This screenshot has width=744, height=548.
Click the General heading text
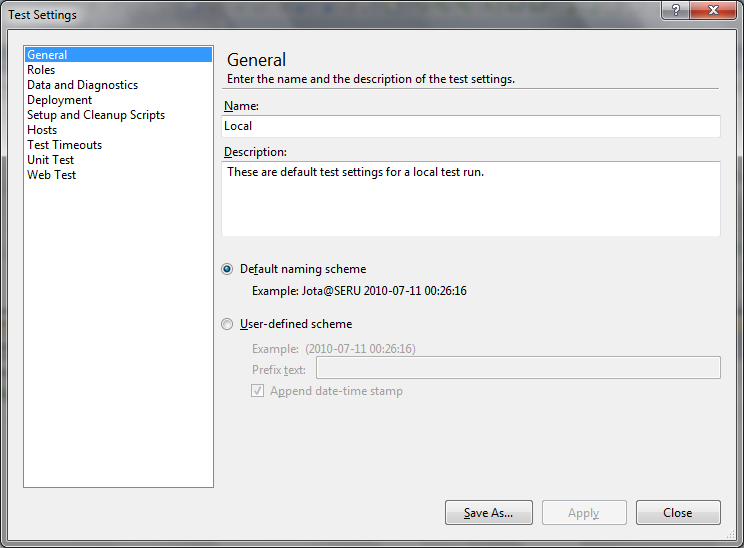257,60
